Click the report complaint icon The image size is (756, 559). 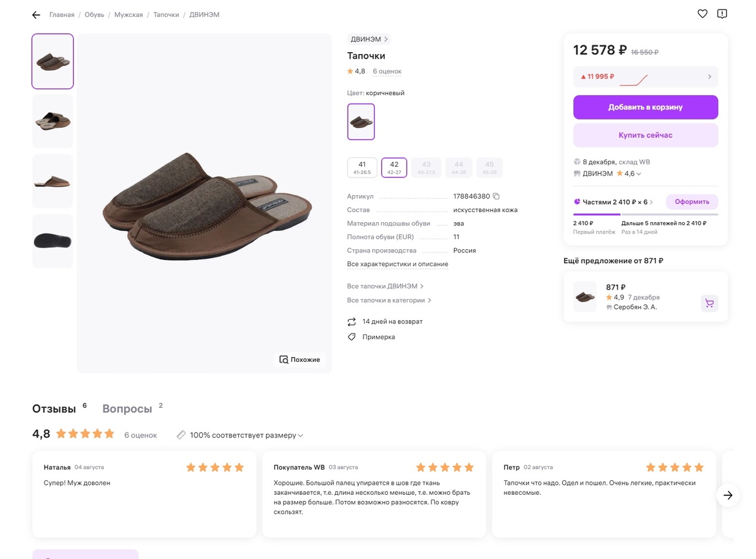(x=722, y=14)
